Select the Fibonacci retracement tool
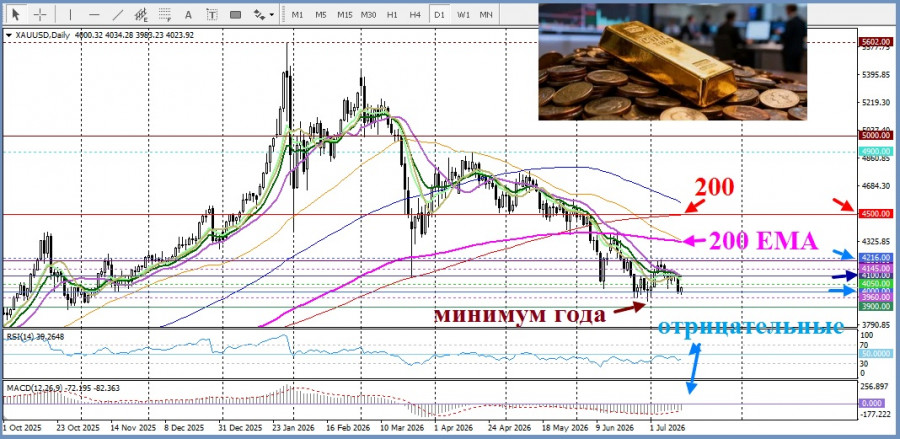The height and width of the screenshot is (439, 900). (x=165, y=14)
